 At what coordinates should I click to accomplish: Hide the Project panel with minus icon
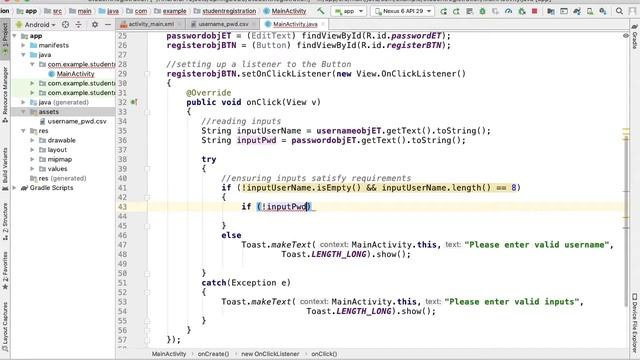(x=108, y=24)
